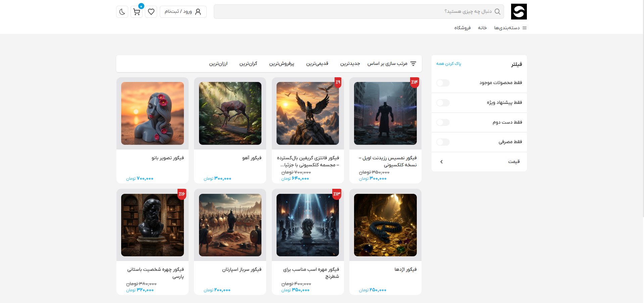Open product title فیگور چهره شخصیت باستانی پارسی
The image size is (644, 303).
[155, 273]
